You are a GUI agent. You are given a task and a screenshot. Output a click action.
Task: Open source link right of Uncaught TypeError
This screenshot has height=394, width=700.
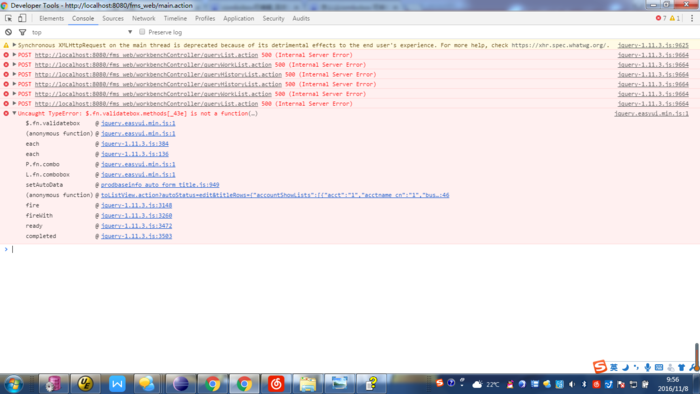(x=651, y=113)
